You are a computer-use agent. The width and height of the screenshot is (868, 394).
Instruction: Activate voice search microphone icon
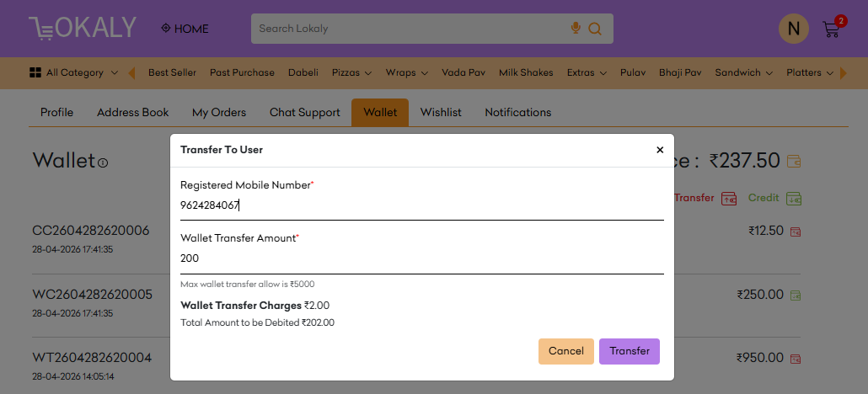coord(576,29)
